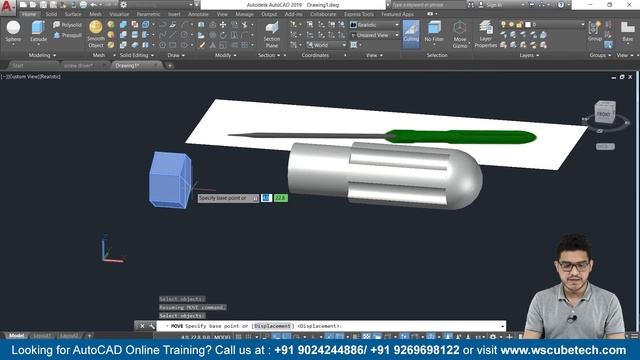Screen dimensions: 640x360
Task: Click the green dynamic input value 22.8
Action: tap(281, 198)
